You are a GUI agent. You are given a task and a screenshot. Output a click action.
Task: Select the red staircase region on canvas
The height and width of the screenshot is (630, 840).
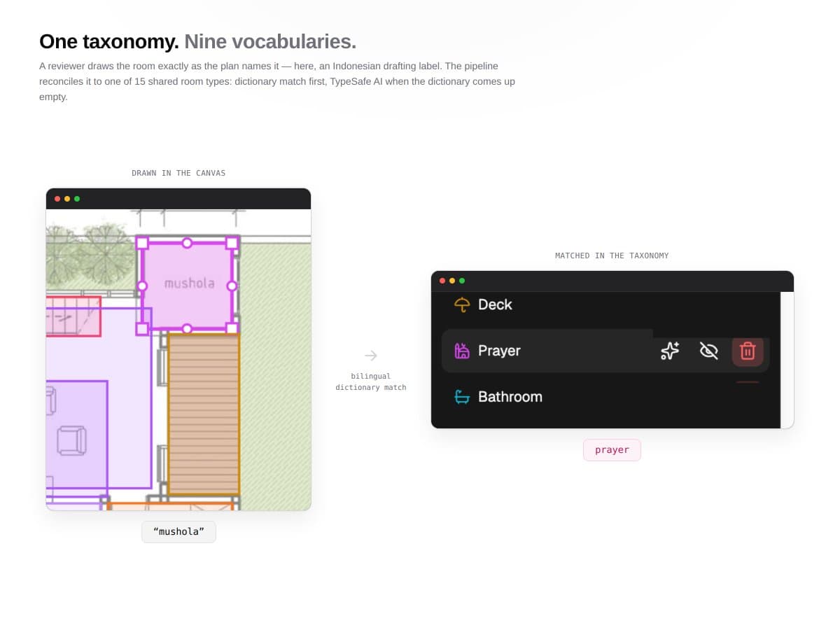(x=73, y=316)
